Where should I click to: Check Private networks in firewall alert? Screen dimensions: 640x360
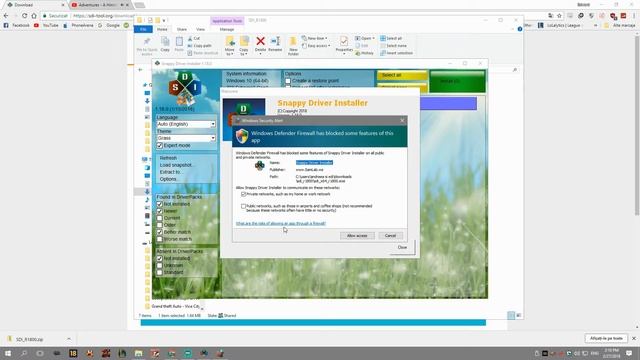pyautogui.click(x=244, y=194)
